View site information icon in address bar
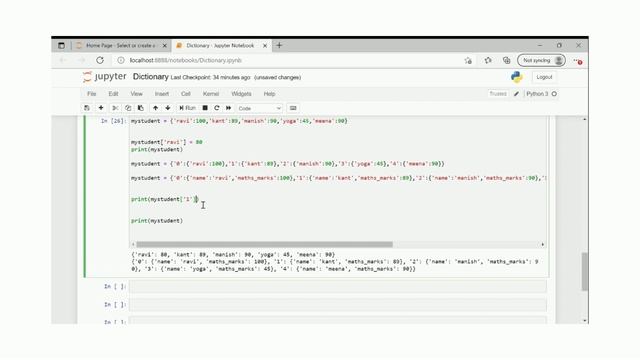 click(121, 60)
